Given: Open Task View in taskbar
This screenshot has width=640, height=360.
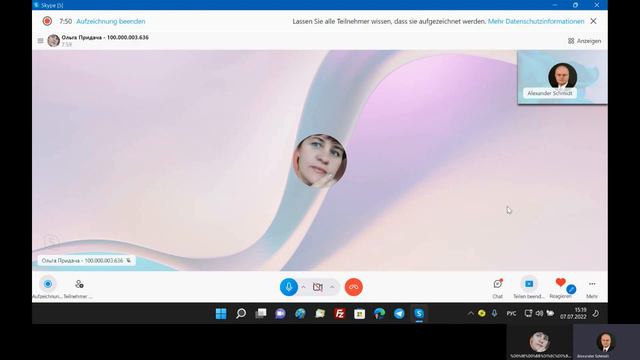Looking at the screenshot, I should coord(260,313).
